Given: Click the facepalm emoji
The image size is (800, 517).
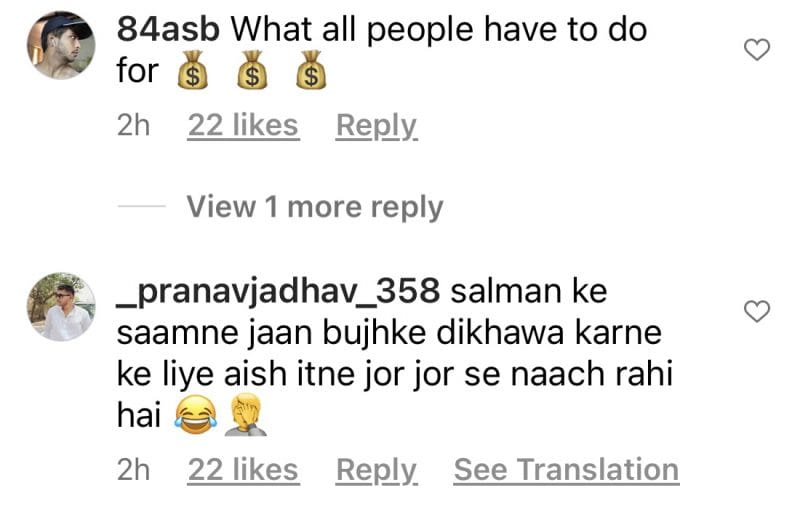Looking at the screenshot, I should tap(246, 415).
